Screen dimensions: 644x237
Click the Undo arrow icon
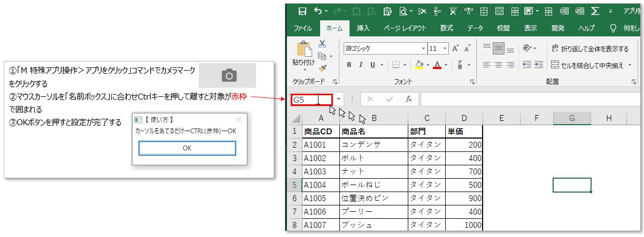(318, 11)
